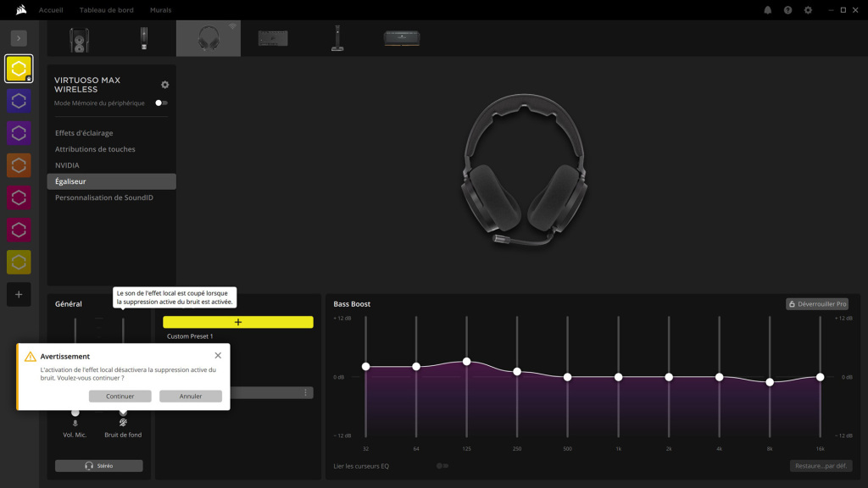Select the second magenta profile icon
This screenshot has height=488, width=868.
click(x=19, y=230)
